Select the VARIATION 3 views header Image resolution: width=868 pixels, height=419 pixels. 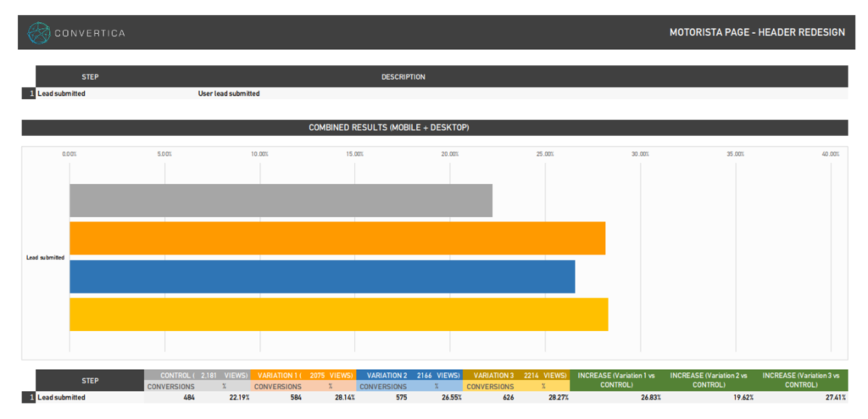click(516, 375)
